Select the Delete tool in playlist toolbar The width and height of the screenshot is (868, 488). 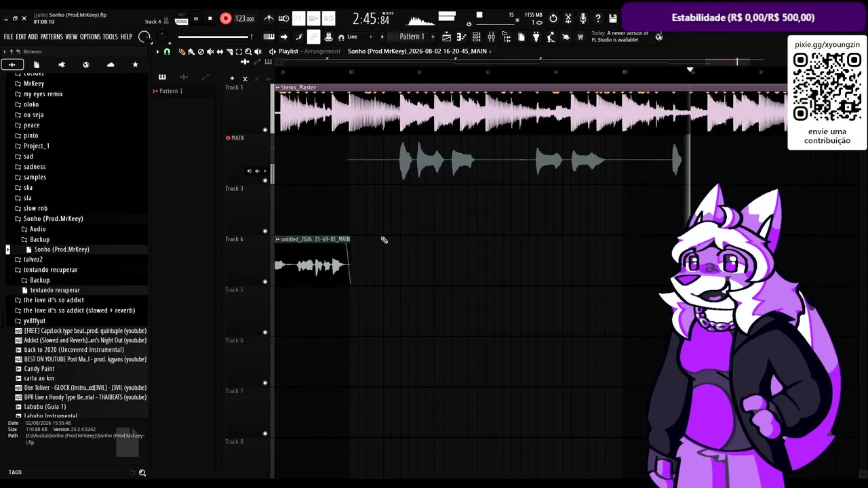coord(201,52)
